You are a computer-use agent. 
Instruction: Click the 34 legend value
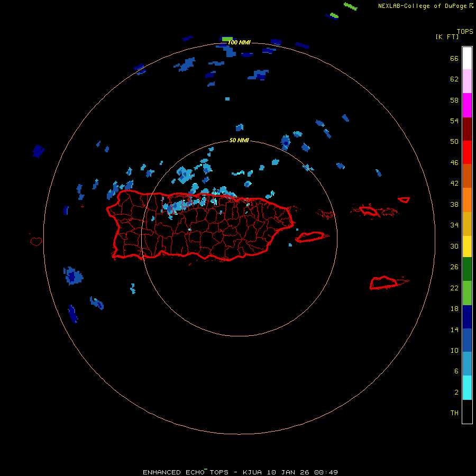tap(454, 225)
